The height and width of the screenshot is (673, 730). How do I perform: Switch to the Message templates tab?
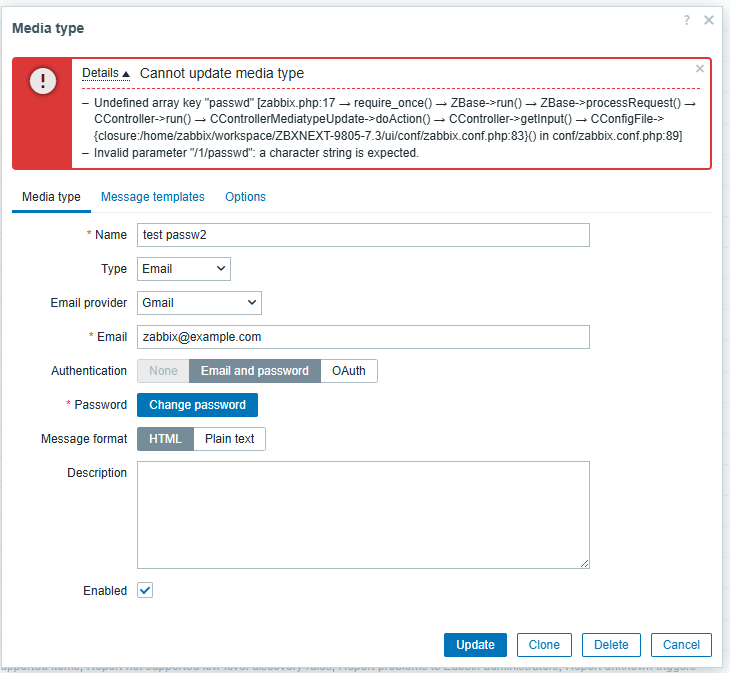coord(152,197)
